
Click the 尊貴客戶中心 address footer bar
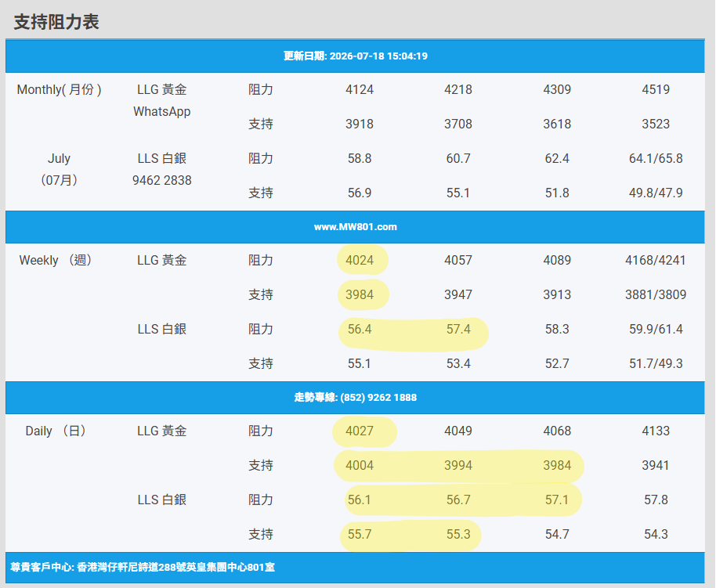355,568
